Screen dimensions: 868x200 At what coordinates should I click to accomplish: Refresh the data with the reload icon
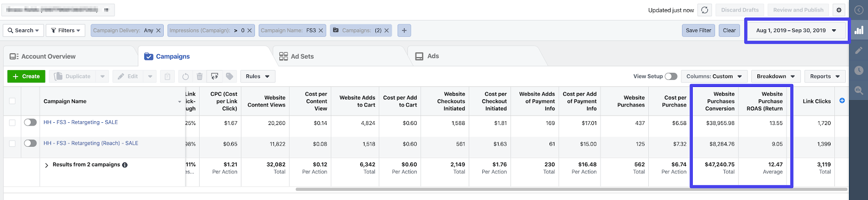point(704,10)
